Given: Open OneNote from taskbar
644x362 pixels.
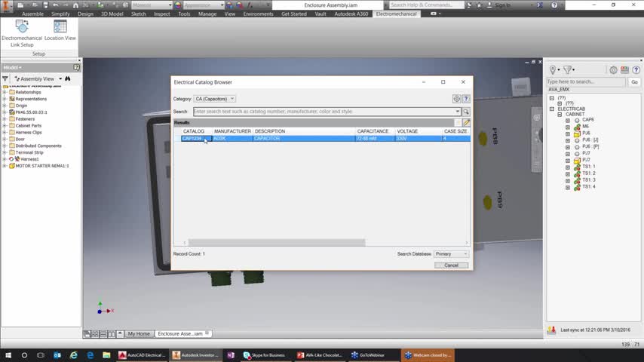Looking at the screenshot, I should pos(231,355).
